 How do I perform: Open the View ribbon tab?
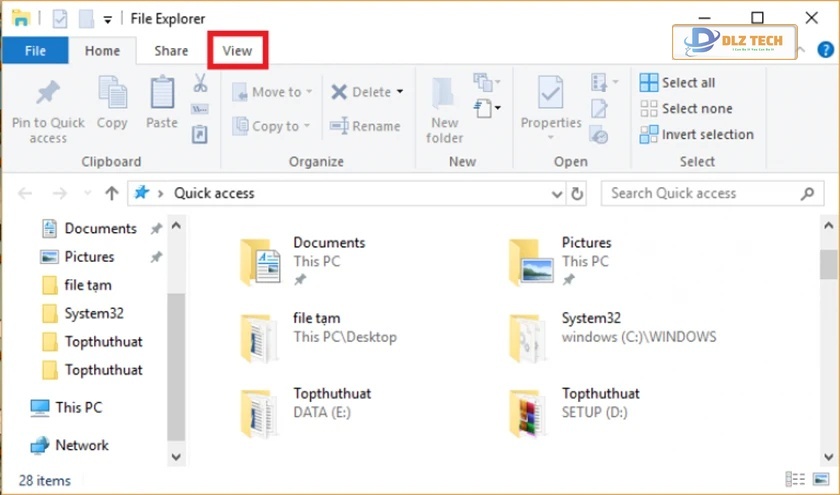click(237, 50)
